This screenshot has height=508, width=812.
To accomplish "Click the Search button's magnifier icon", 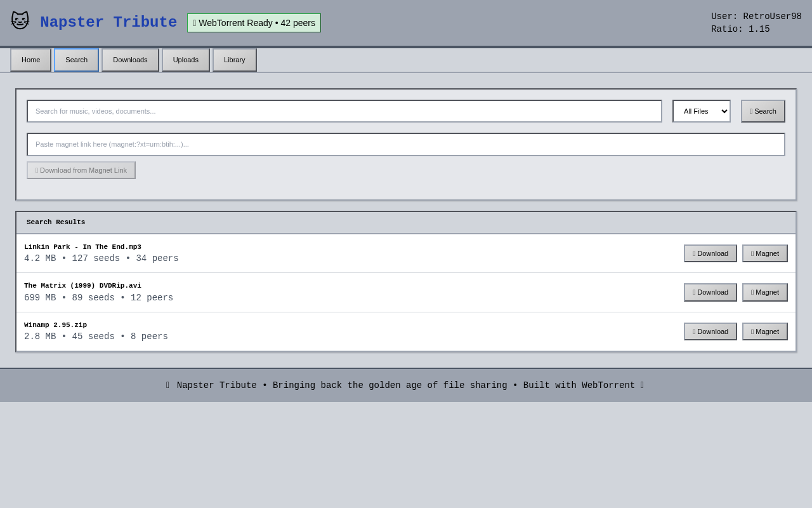I will tap(750, 110).
